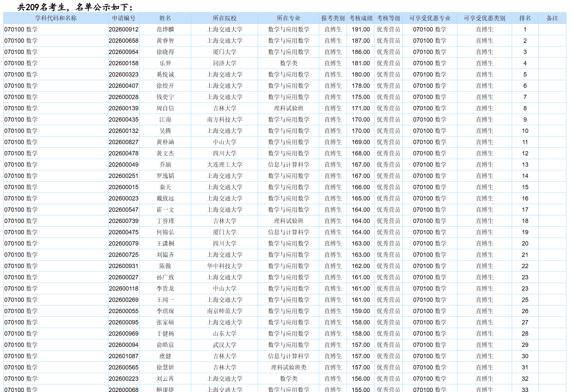Select the 姓名 header cell
Viewport: 572px width, 392px height.
coord(165,18)
